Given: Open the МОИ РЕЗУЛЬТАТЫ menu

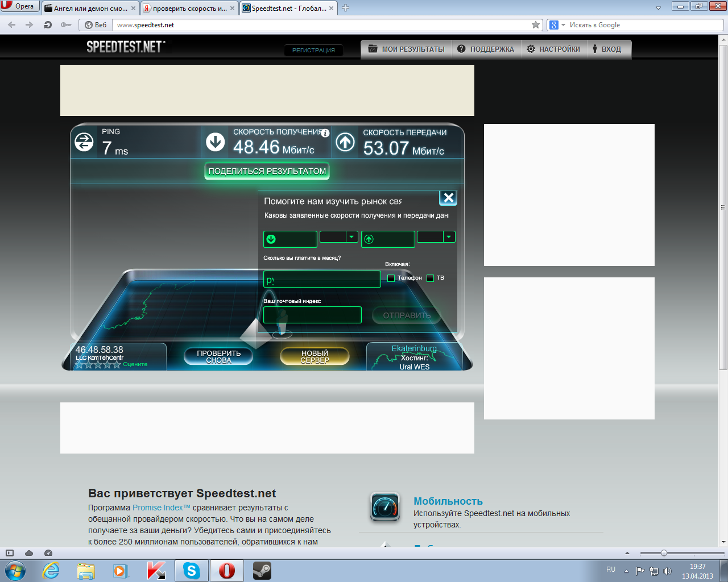Looking at the screenshot, I should point(407,49).
